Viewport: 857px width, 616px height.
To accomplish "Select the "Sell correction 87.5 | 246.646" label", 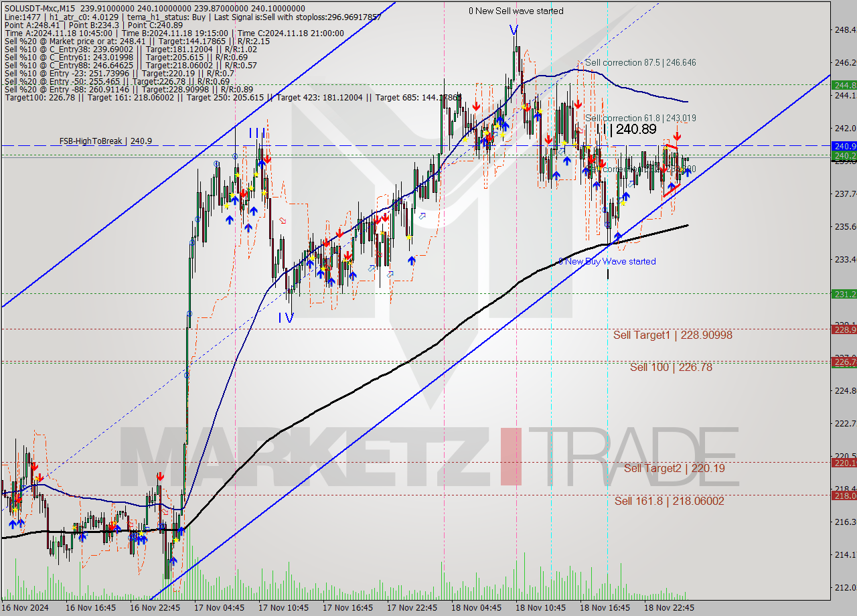I will coord(640,62).
